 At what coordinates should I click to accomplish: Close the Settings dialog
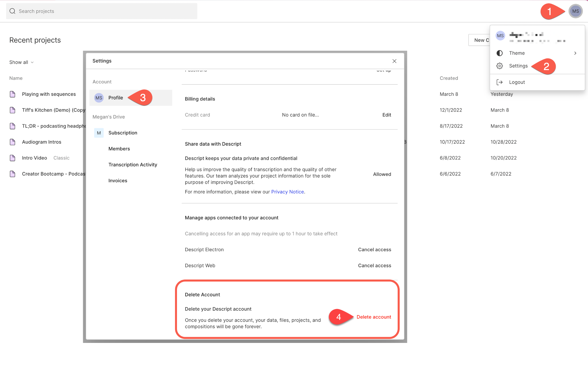click(394, 61)
